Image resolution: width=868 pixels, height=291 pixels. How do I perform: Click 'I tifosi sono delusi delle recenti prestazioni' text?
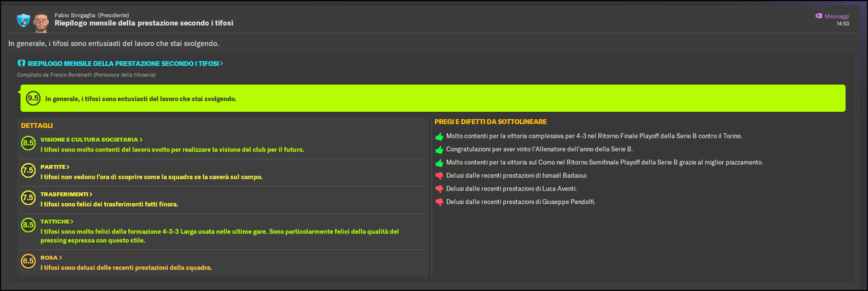click(126, 267)
